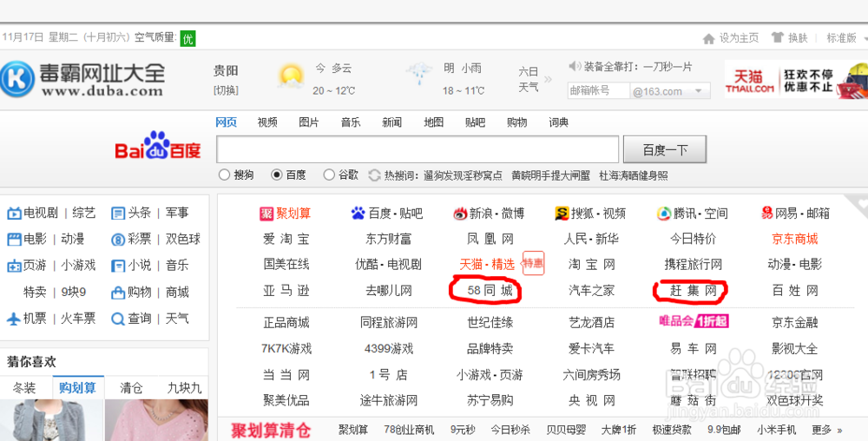Viewport: 868px width, 441px height.
Task: Click the gamepad icon beside 页游
Action: click(x=14, y=267)
